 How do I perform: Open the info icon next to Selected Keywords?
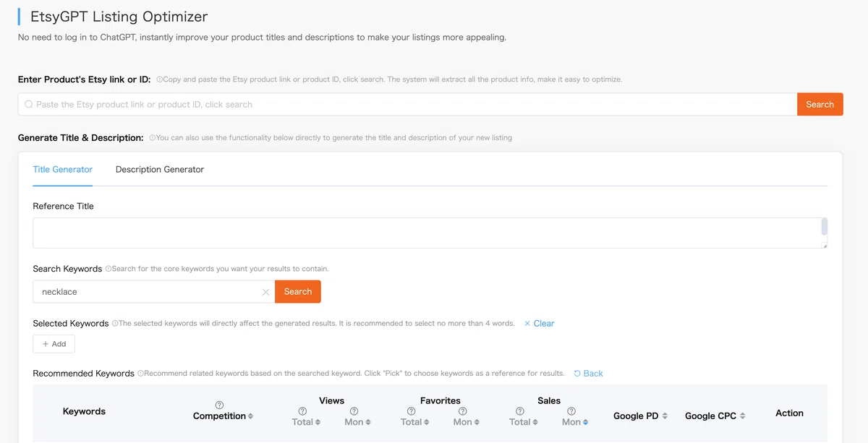(x=115, y=324)
